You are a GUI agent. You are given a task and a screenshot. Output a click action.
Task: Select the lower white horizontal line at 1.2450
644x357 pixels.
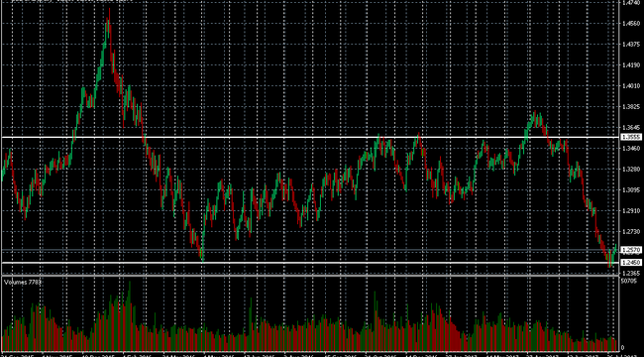(310, 263)
